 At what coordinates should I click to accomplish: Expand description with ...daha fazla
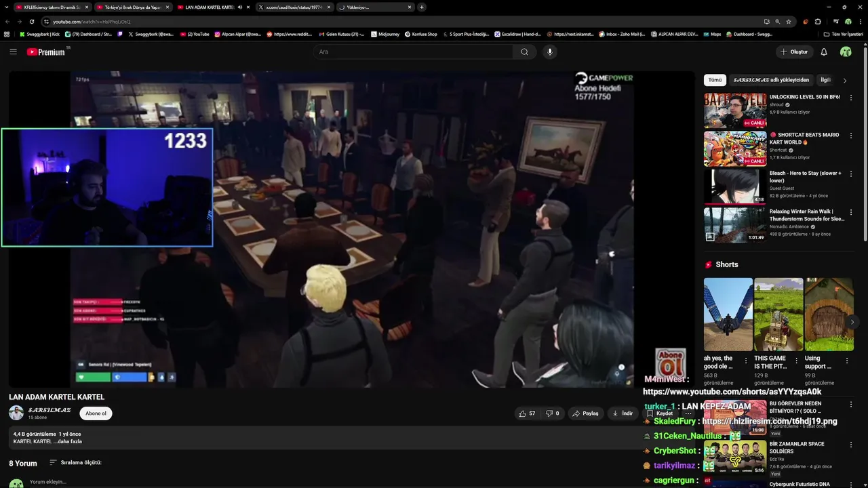coord(68,441)
